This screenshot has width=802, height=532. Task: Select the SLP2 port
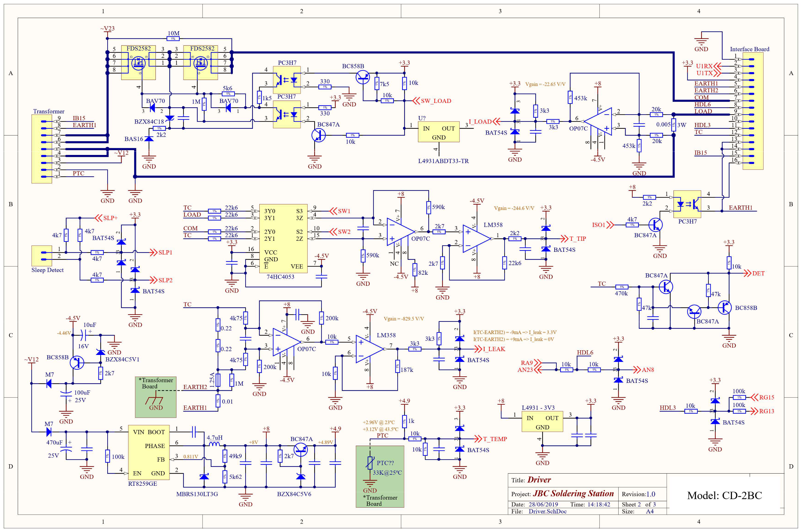161,280
